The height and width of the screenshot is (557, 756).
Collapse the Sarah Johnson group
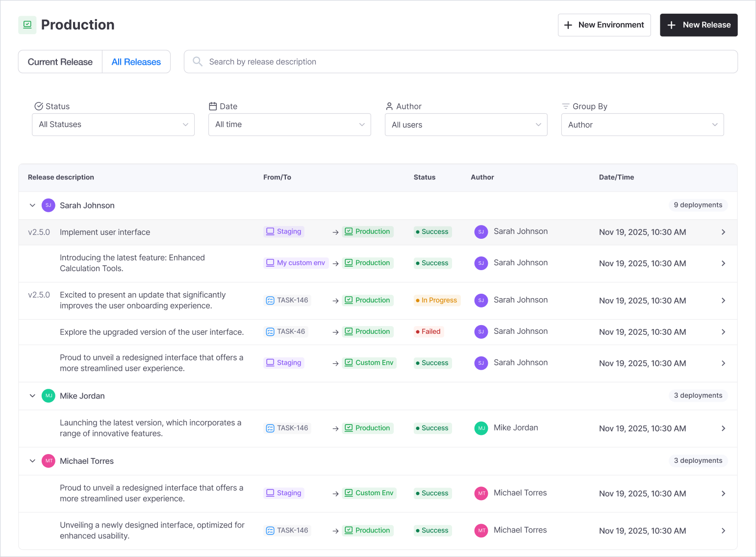(x=32, y=205)
